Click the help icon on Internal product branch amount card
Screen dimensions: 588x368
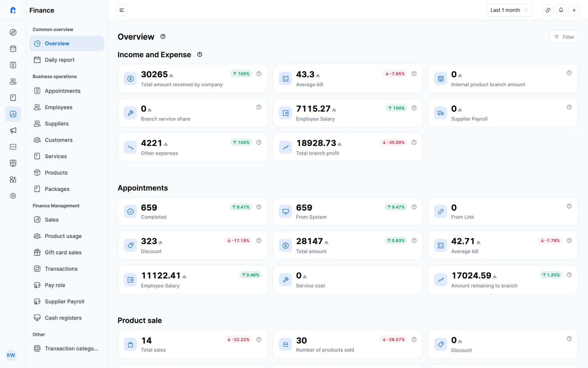point(569,73)
